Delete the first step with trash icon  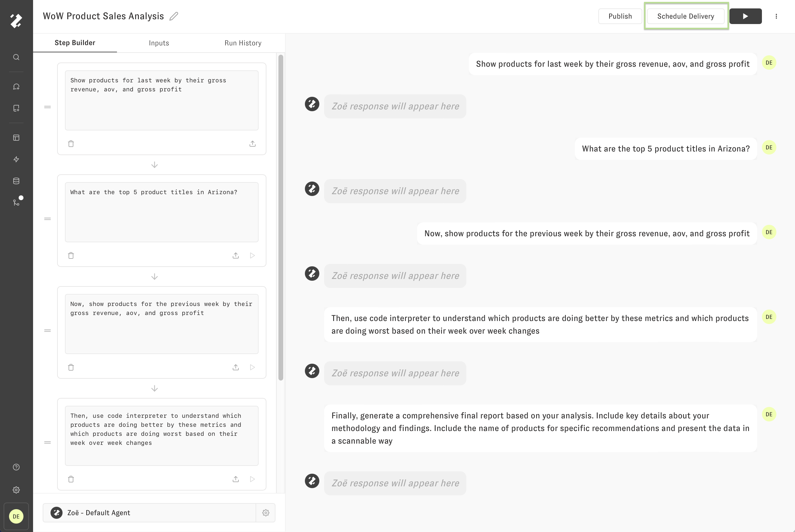tap(71, 143)
